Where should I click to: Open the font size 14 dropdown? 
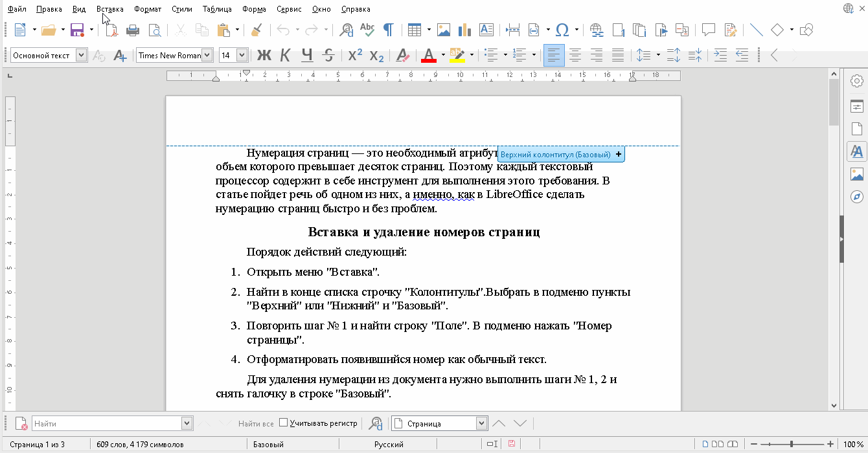pos(242,56)
